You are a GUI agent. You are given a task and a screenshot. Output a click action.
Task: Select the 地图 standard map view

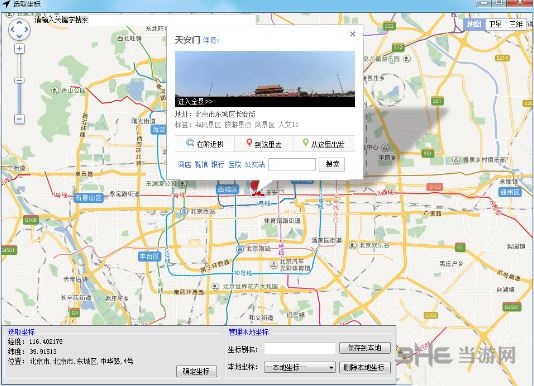tap(474, 24)
